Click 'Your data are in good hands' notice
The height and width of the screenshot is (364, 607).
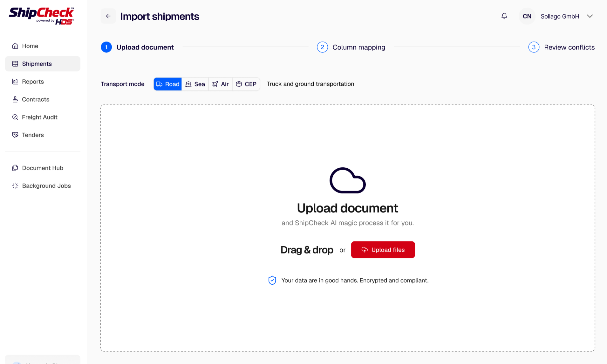[355, 280]
